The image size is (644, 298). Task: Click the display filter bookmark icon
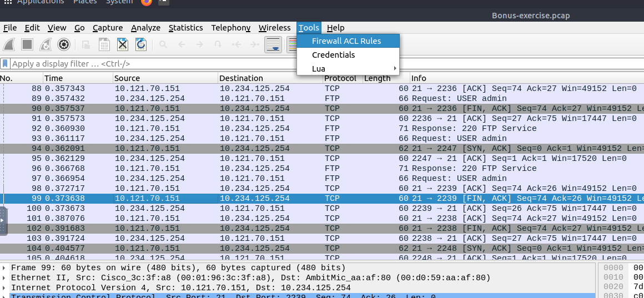5,64
